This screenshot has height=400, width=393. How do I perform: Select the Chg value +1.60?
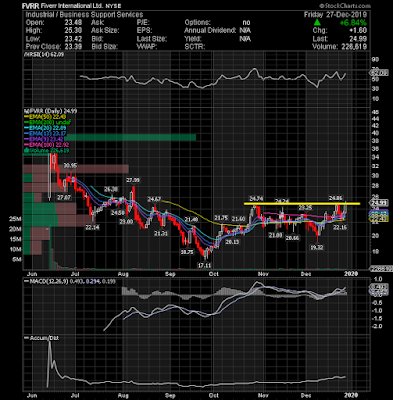358,31
